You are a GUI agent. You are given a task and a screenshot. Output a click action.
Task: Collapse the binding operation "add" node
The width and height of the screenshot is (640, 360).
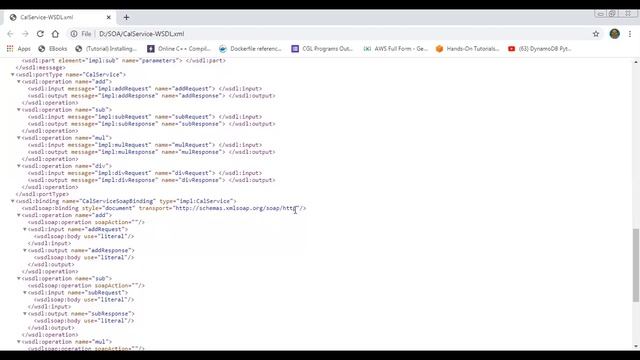tap(19, 215)
